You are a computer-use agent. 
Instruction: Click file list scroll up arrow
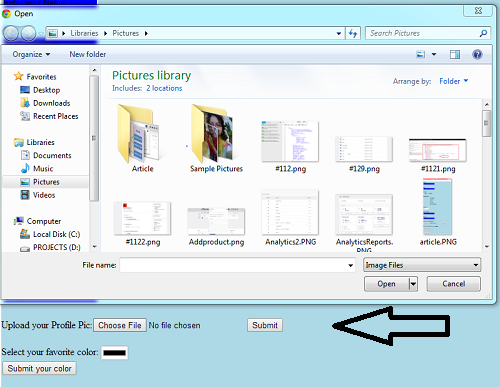(487, 104)
